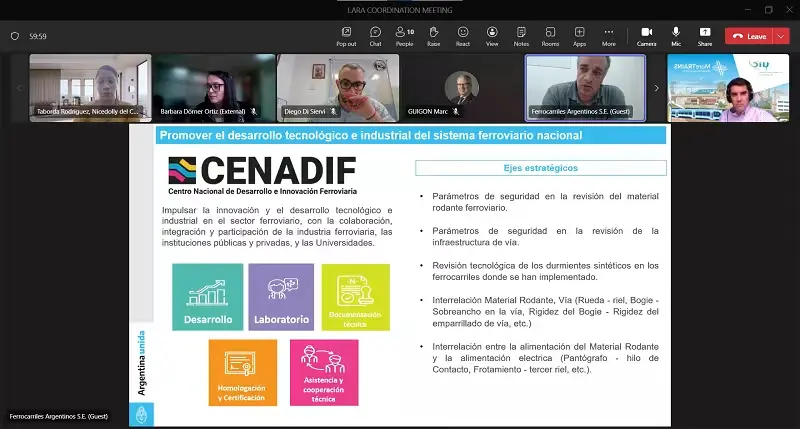Image resolution: width=800 pixels, height=429 pixels.
Task: Click the shield security icon
Action: click(x=15, y=36)
